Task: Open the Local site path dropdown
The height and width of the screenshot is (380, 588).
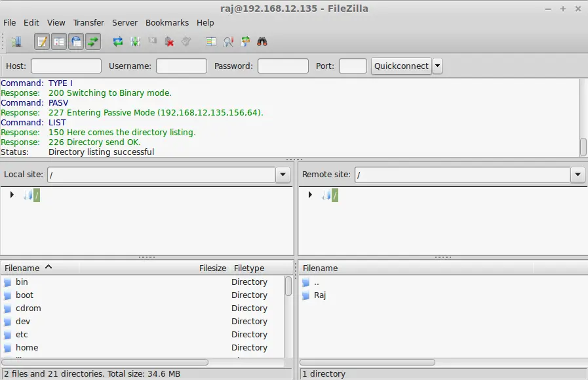Action: click(x=283, y=175)
